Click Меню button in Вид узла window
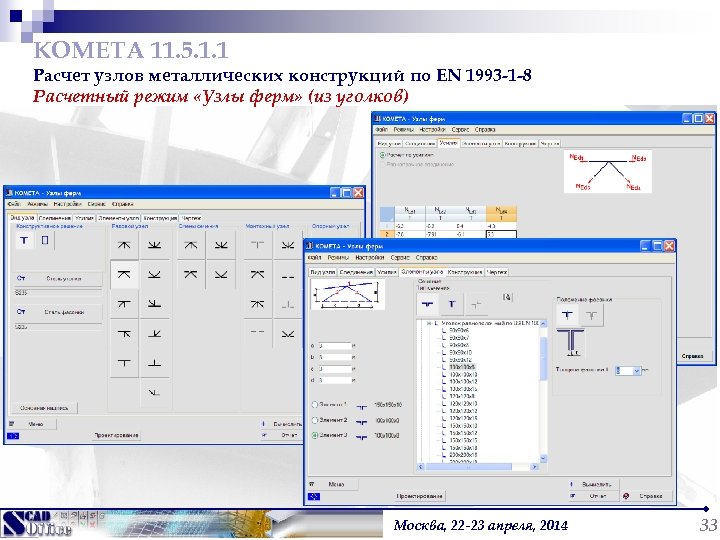Viewport: 720px width, 540px height. point(34,424)
